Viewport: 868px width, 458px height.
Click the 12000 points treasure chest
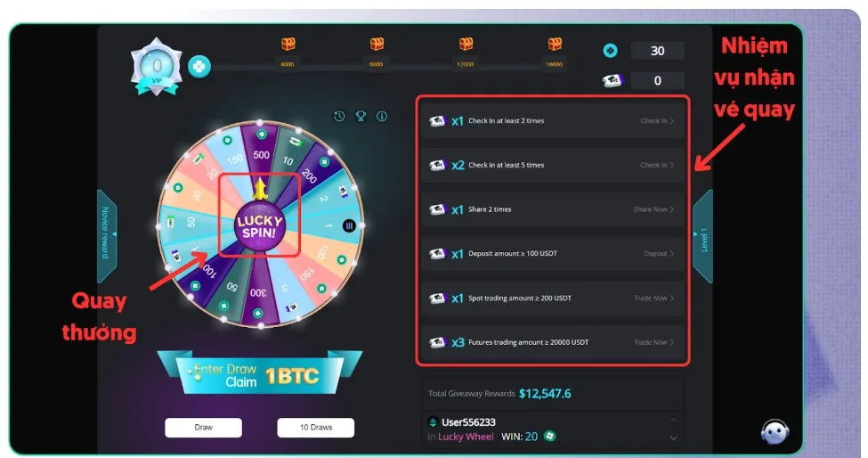coord(466,44)
